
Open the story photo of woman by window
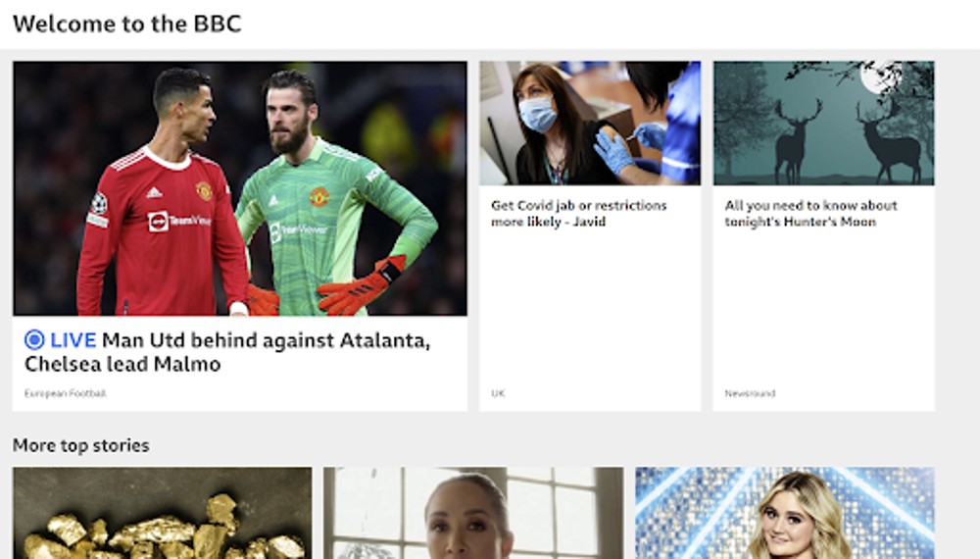tap(473, 513)
